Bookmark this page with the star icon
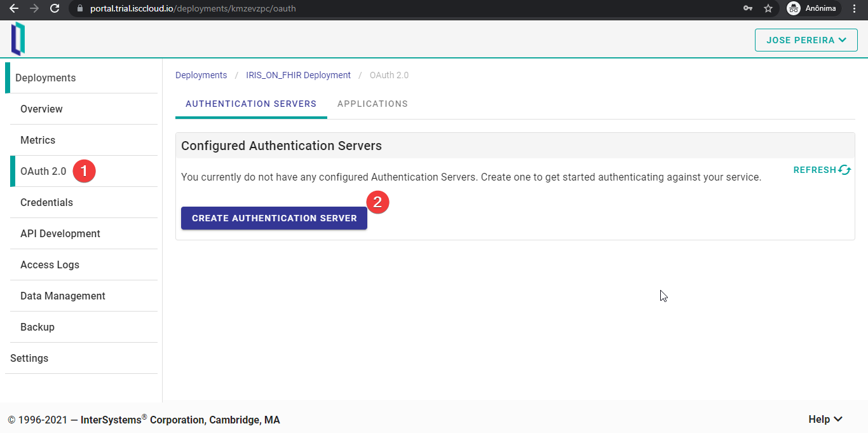This screenshot has height=433, width=868. click(x=768, y=8)
